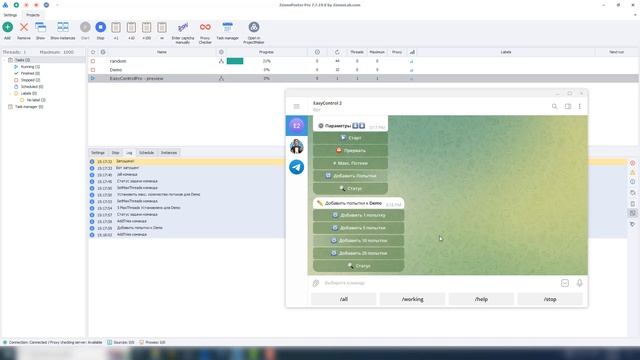This screenshot has width=640, height=360.
Task: Toggle stop square of random project row
Action: [x=93, y=61]
